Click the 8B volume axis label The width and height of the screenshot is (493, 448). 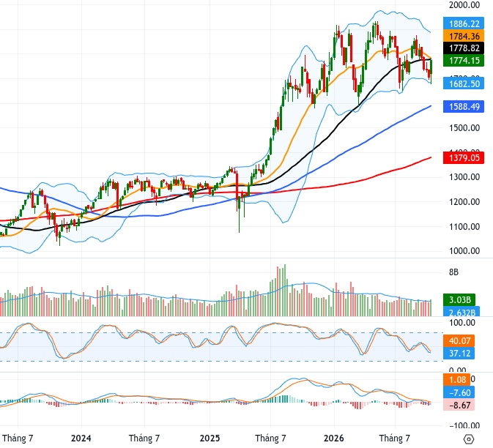click(453, 272)
